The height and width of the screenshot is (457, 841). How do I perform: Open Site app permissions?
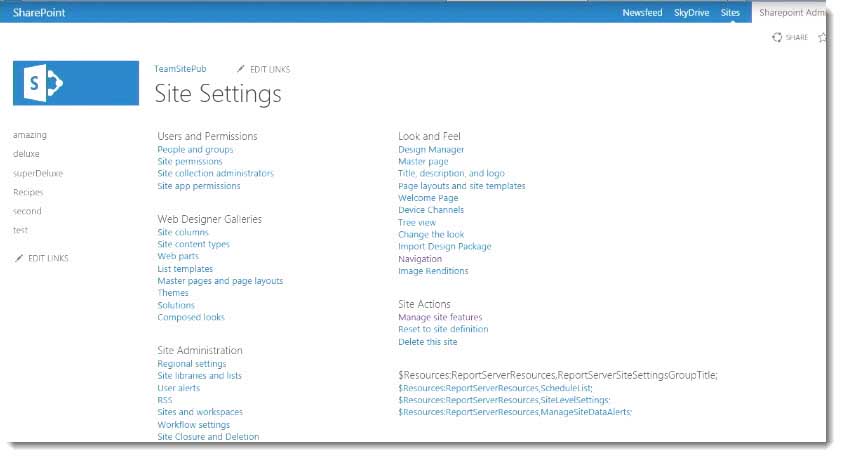(199, 186)
